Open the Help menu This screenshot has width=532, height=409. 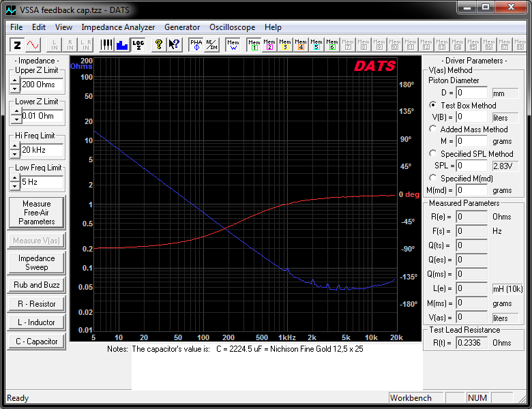pos(273,27)
